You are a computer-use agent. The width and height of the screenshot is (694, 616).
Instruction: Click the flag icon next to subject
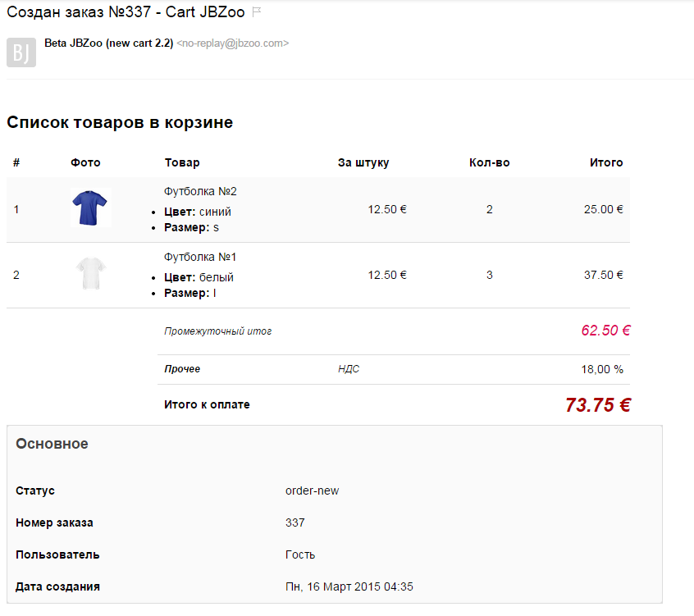[x=256, y=12]
